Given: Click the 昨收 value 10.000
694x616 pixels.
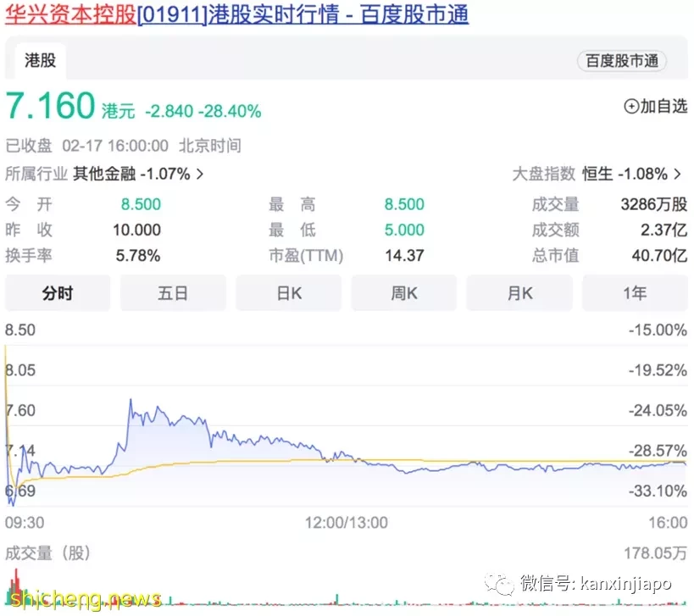Looking at the screenshot, I should click(136, 230).
